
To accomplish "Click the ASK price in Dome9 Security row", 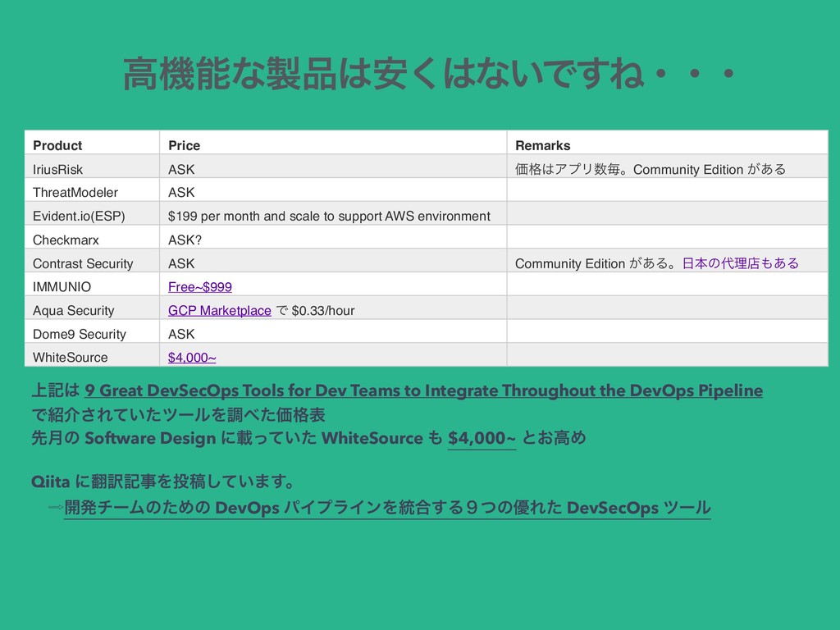I will [181, 334].
